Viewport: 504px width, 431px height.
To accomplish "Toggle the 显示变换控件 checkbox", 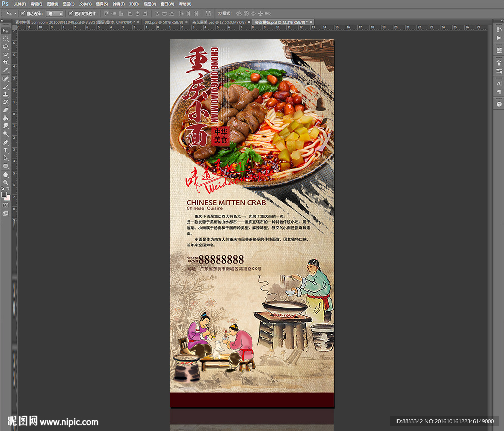I will coord(71,13).
